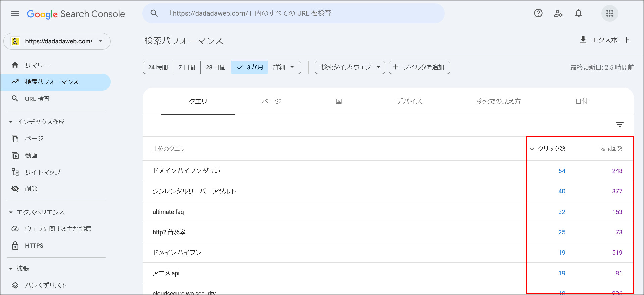Click the HTTPS padlock icon

[x=15, y=245]
